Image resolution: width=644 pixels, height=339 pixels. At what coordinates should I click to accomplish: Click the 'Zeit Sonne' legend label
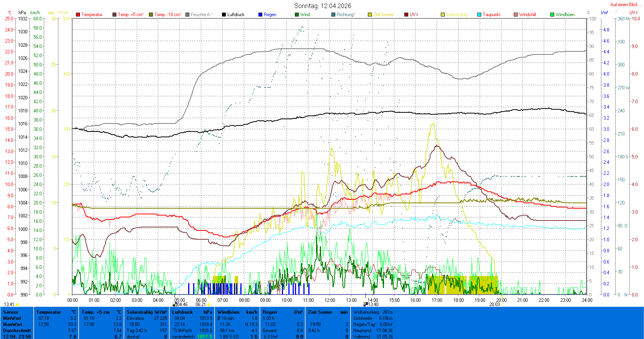coord(383,15)
